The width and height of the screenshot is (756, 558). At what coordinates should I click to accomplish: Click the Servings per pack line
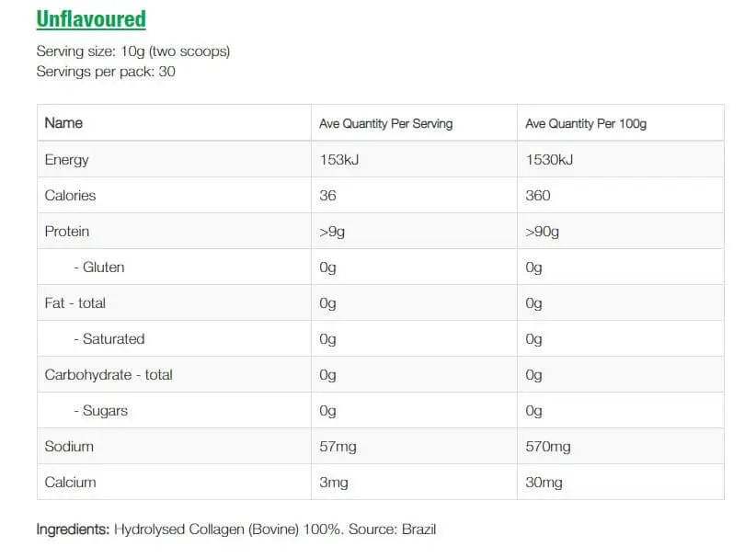tap(105, 72)
